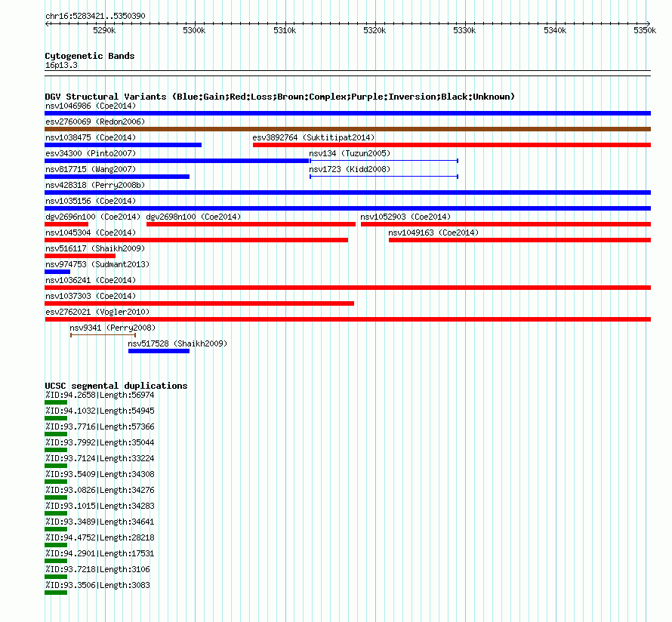
Task: Click nsv134 (Tuzun2005) variant label
Action: point(350,153)
